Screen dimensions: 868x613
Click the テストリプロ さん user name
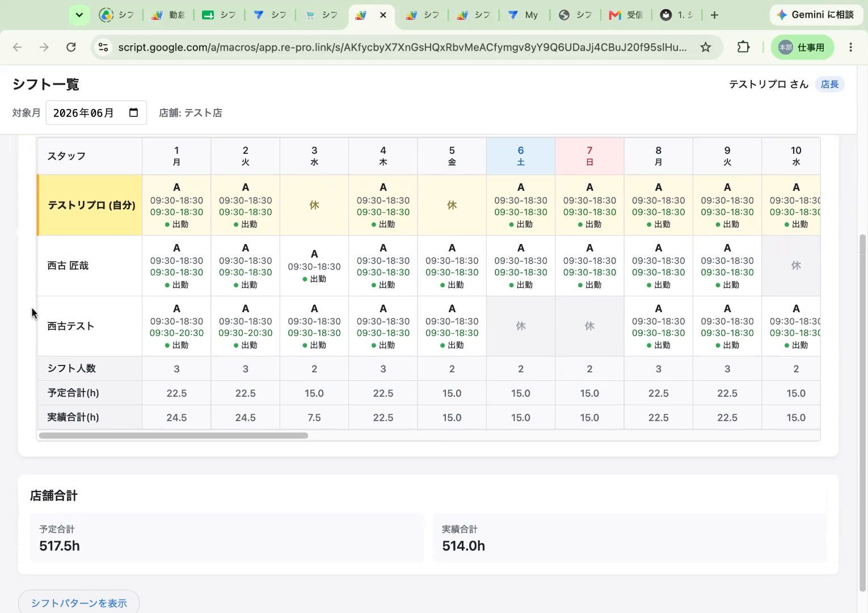[768, 85]
